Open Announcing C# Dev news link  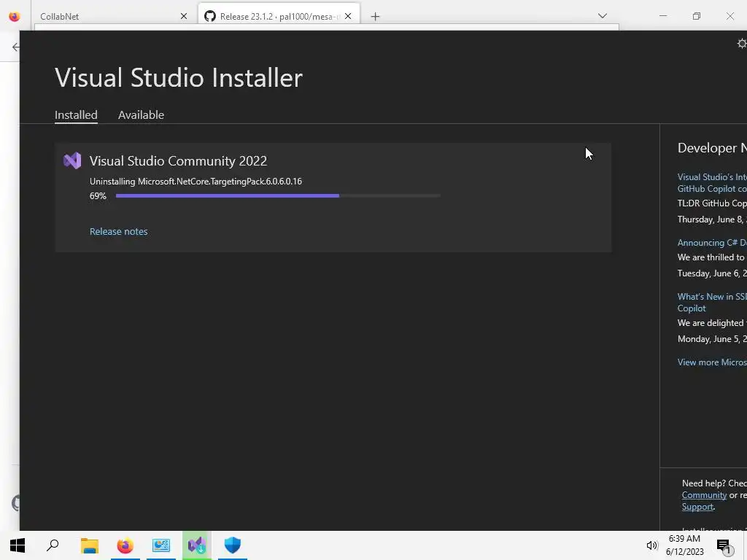[x=712, y=242]
